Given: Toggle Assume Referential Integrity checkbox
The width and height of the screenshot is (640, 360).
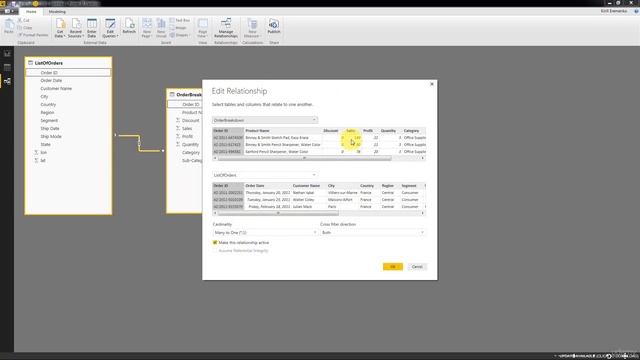Looking at the screenshot, I should pos(215,251).
